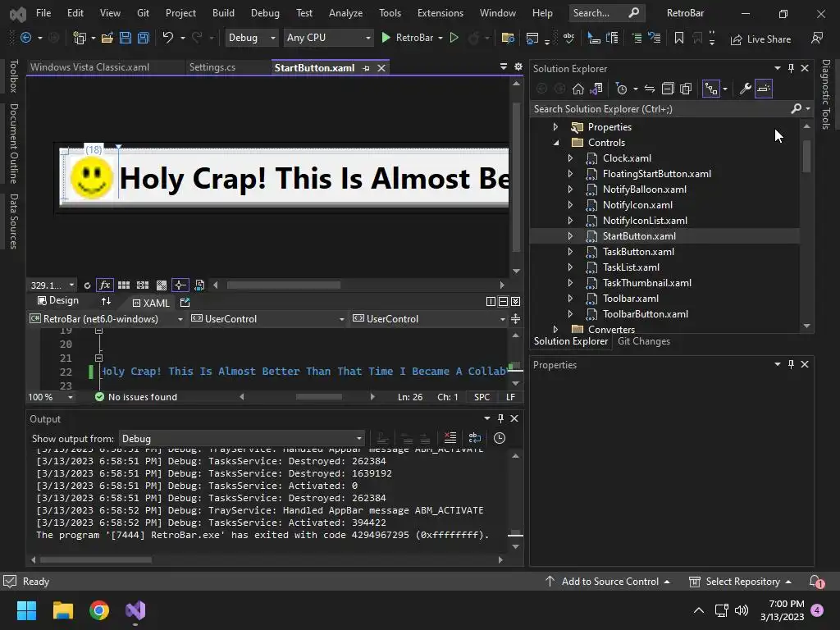Click the Open File icon
Viewport: 840px width, 630px height.
[x=107, y=38]
